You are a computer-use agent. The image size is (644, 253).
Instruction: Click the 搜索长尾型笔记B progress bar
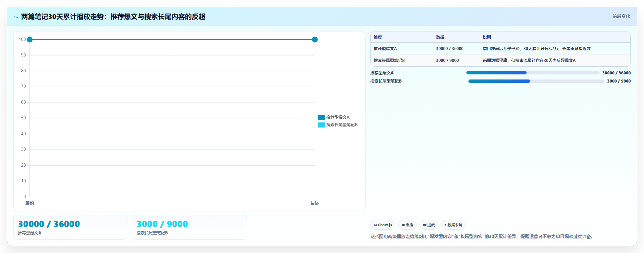[x=536, y=81]
